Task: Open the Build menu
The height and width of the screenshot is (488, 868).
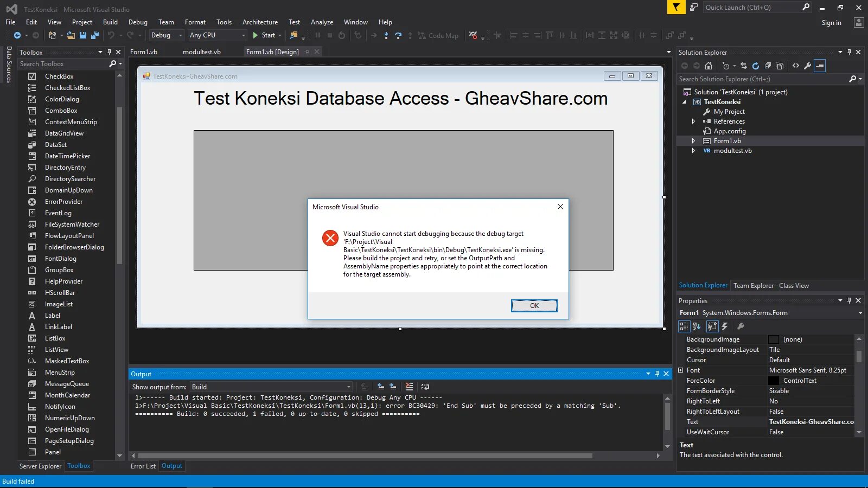Action: tap(110, 22)
